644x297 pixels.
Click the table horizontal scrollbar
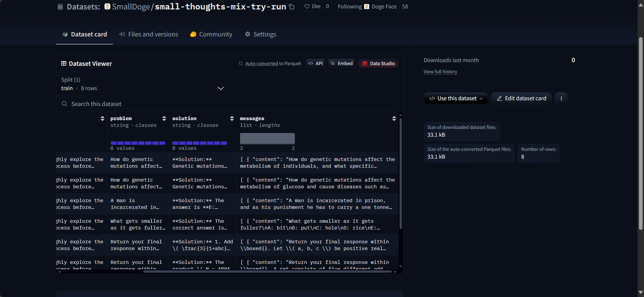268,271
